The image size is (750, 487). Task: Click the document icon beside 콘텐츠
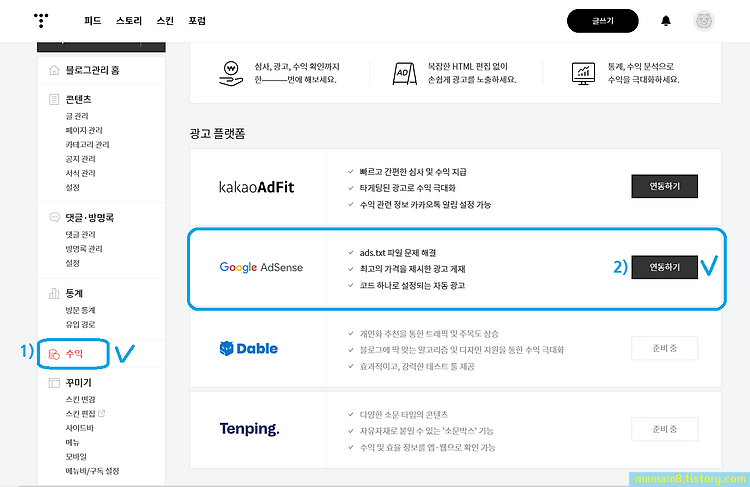(54, 100)
